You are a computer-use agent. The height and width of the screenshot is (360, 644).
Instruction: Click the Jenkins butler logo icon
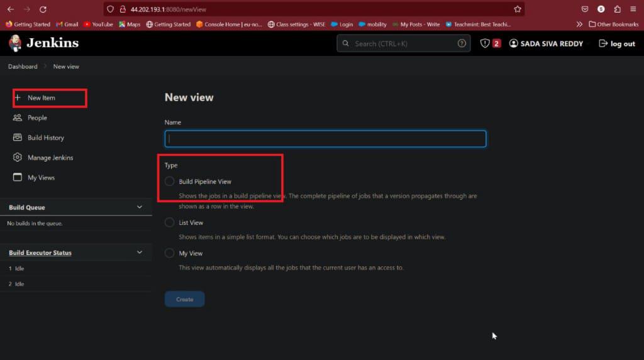[x=15, y=43]
